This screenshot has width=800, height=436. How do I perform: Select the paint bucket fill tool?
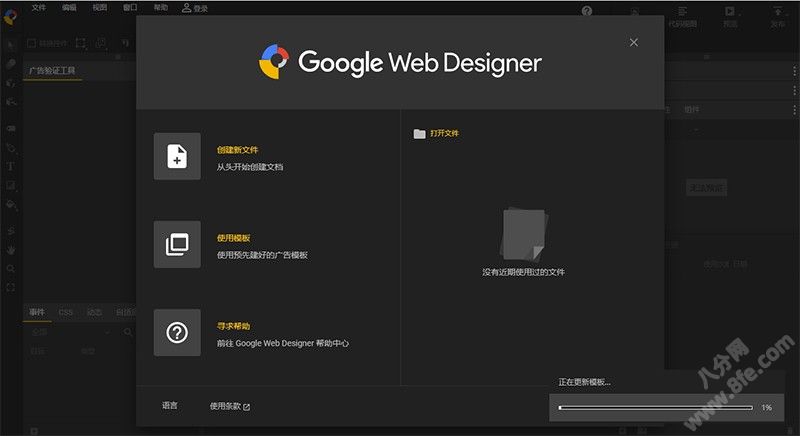pos(11,204)
